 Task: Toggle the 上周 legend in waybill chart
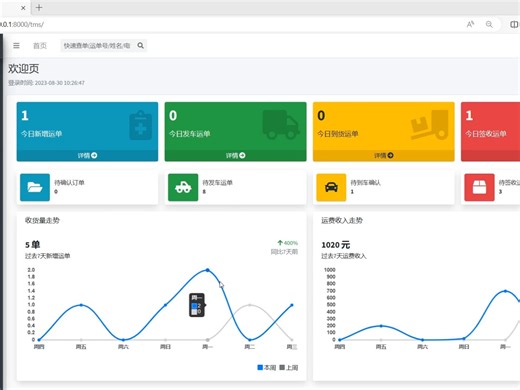tap(289, 367)
